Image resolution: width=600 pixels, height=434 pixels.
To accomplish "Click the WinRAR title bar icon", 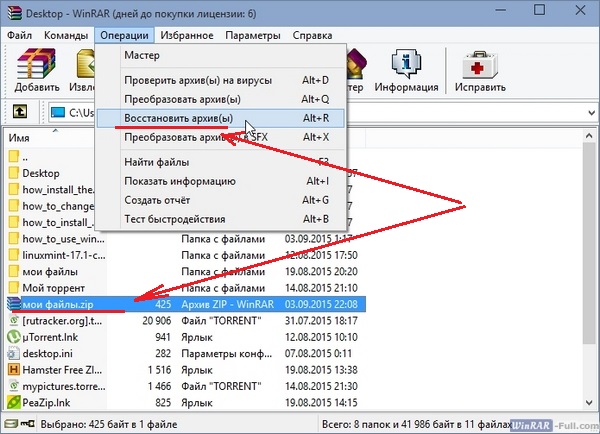I will coord(11,11).
